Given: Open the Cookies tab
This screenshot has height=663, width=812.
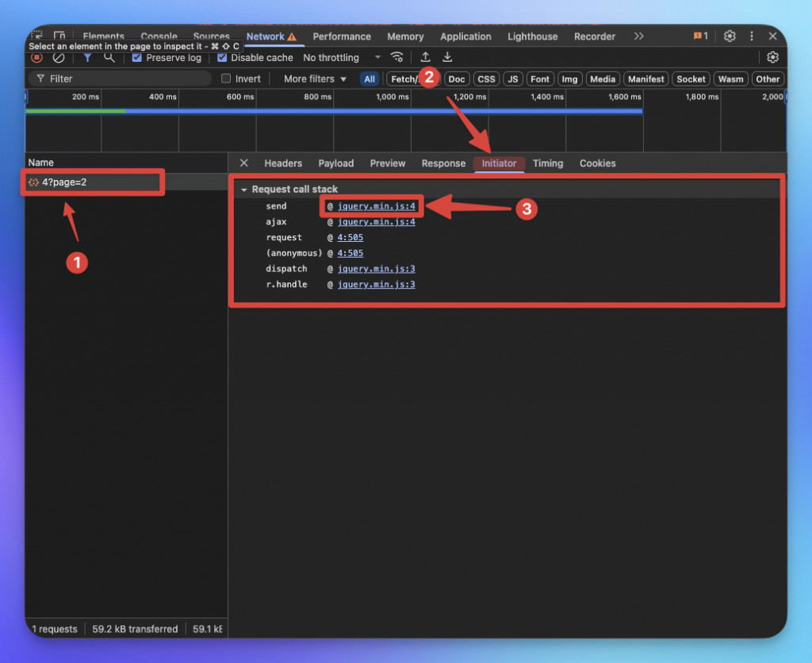Looking at the screenshot, I should tap(598, 163).
